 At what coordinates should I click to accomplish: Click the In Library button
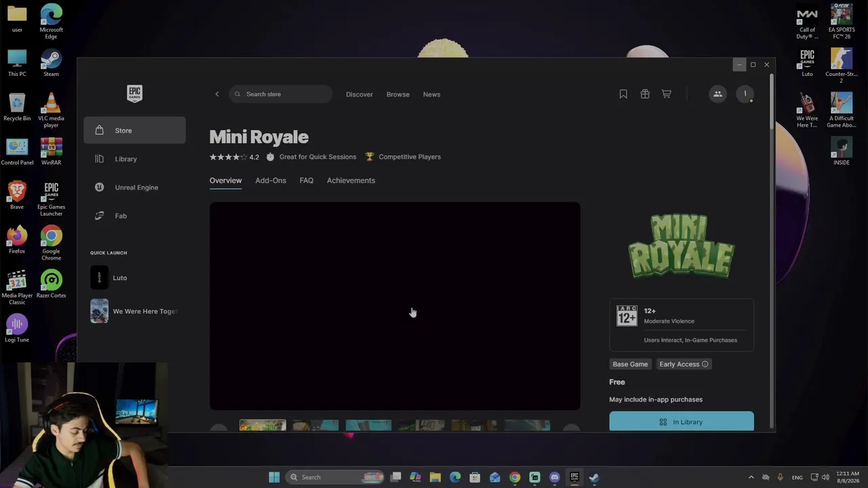(681, 421)
